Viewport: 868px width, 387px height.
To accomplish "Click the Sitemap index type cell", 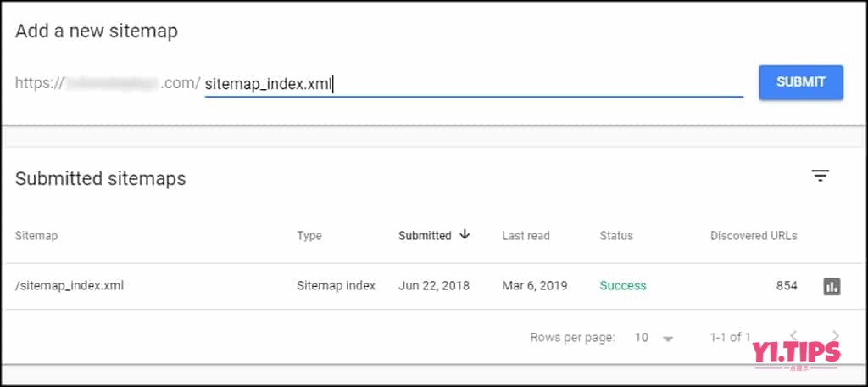I will (336, 286).
